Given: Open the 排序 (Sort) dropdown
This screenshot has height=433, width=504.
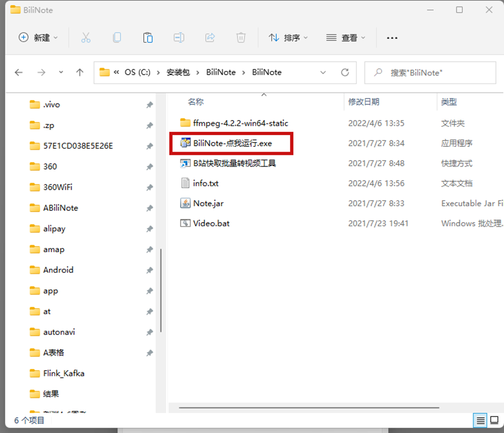Looking at the screenshot, I should point(288,38).
